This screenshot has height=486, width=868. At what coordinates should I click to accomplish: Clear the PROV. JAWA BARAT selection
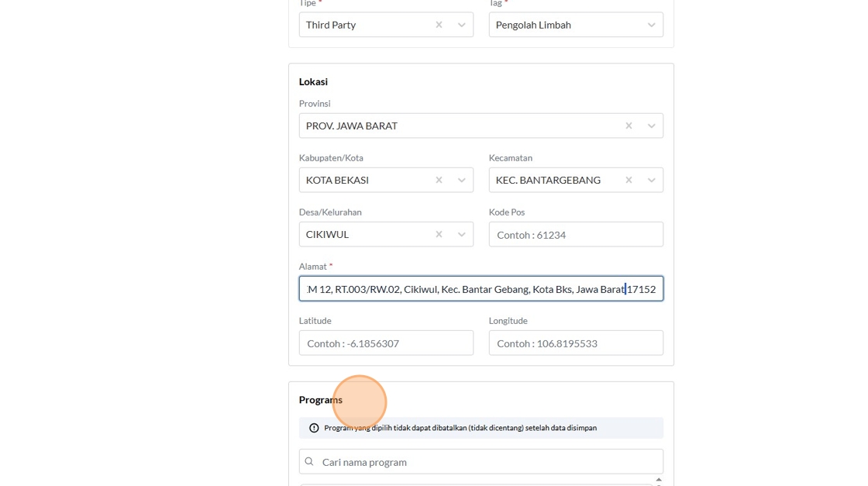629,126
